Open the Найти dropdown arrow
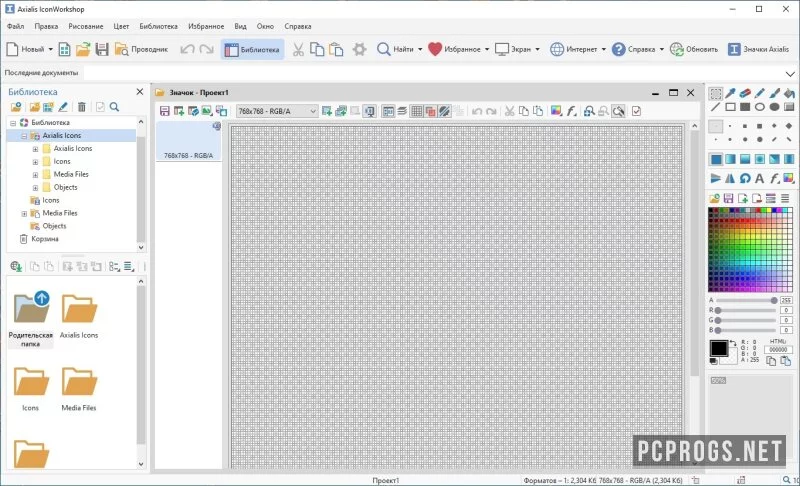Viewport: 800px width, 486px height. coord(420,49)
